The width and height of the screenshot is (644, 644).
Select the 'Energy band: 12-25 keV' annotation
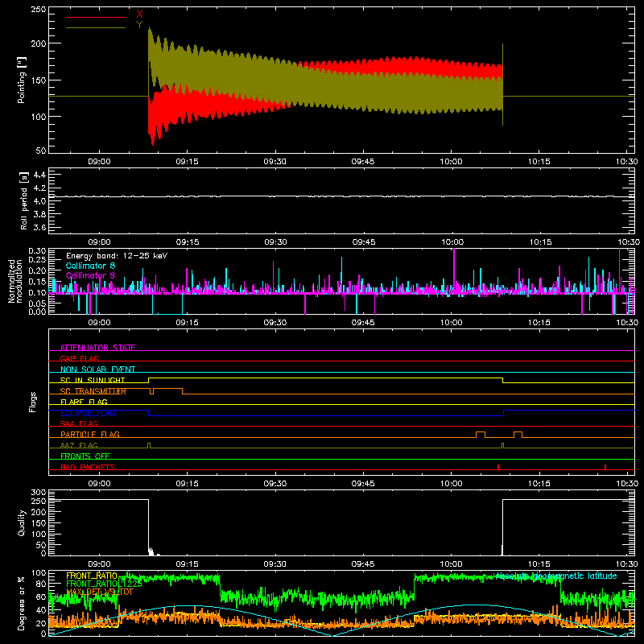pos(117,256)
